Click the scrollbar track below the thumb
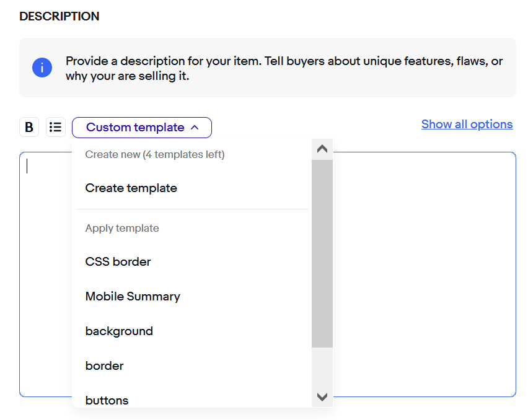This screenshot has height=420, width=528. pos(322,367)
